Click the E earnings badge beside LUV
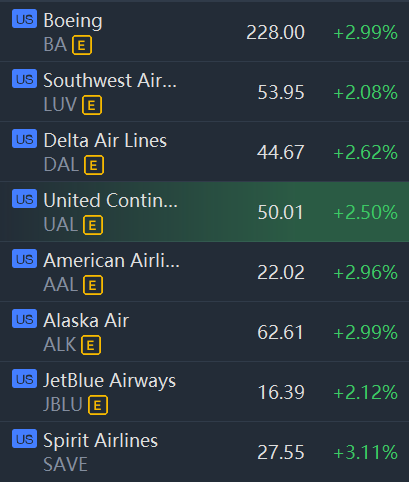This screenshot has height=482, width=409. tap(92, 105)
